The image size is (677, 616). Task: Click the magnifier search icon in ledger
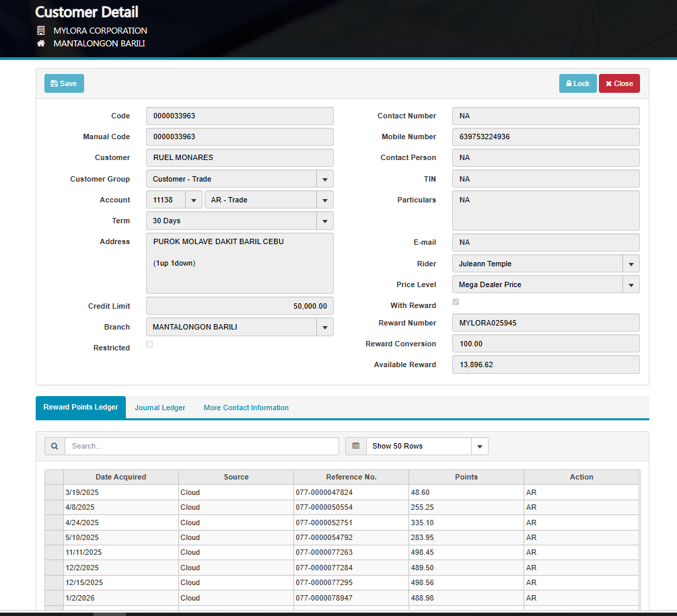(55, 446)
